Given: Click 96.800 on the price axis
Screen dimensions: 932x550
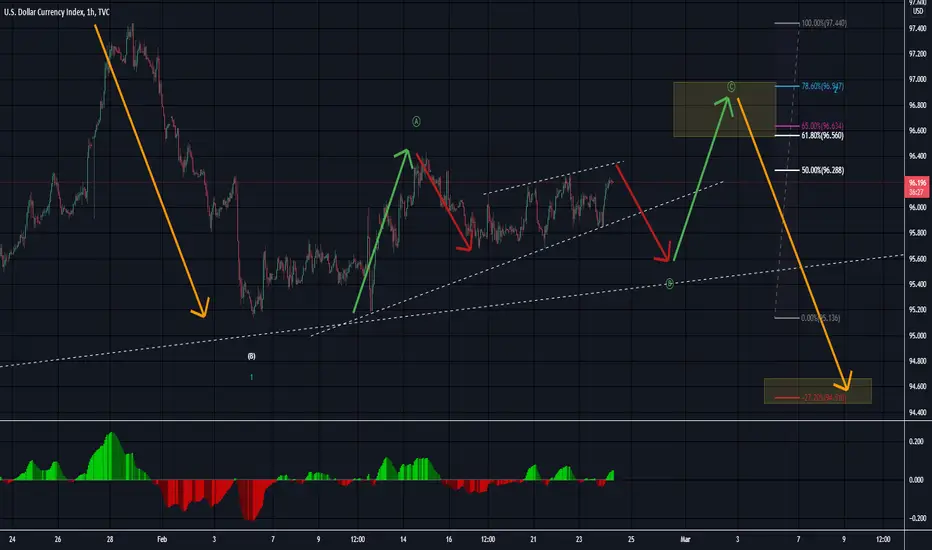Looking at the screenshot, I should [917, 105].
